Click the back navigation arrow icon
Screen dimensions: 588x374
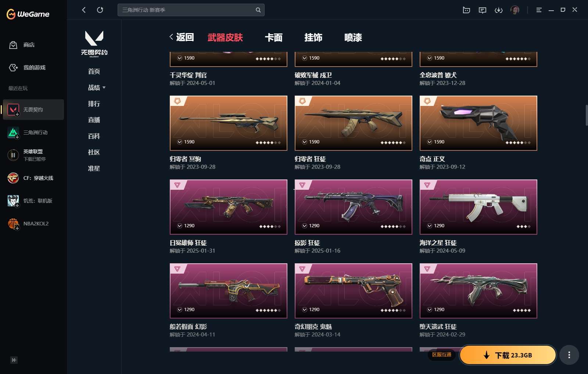tap(84, 10)
